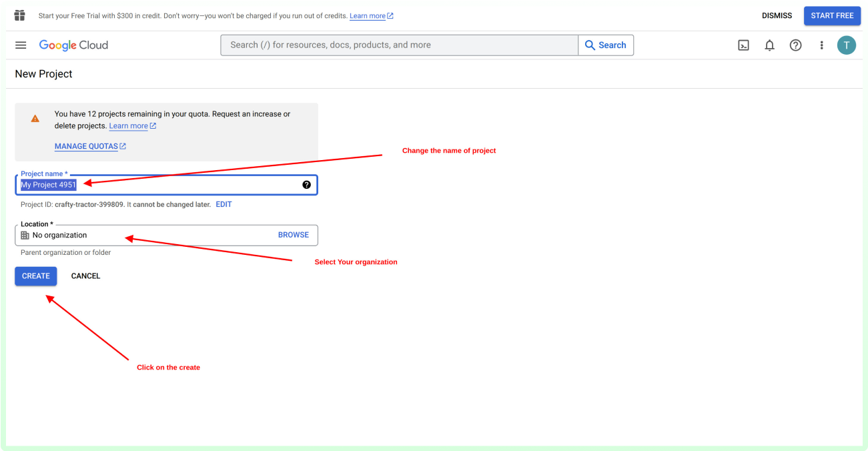Viewport: 868px width, 451px height.
Task: Click the gift icon in trial banner
Action: click(x=19, y=15)
